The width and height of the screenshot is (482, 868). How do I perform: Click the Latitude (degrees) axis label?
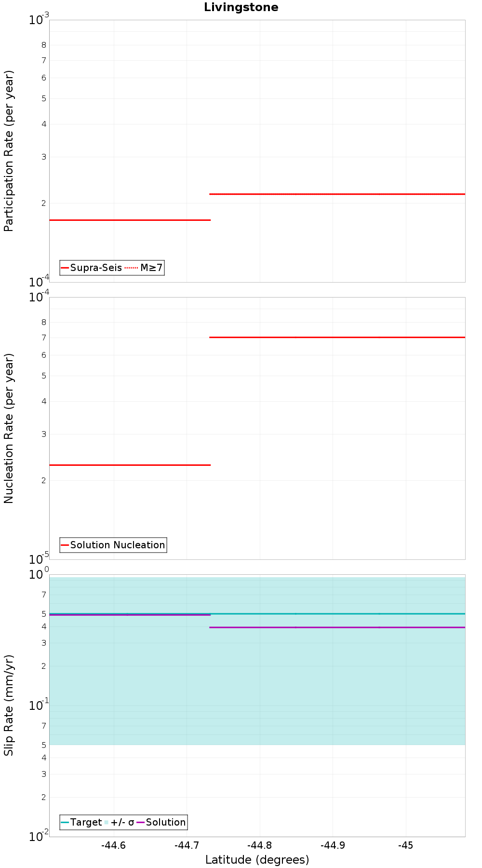tap(257, 860)
